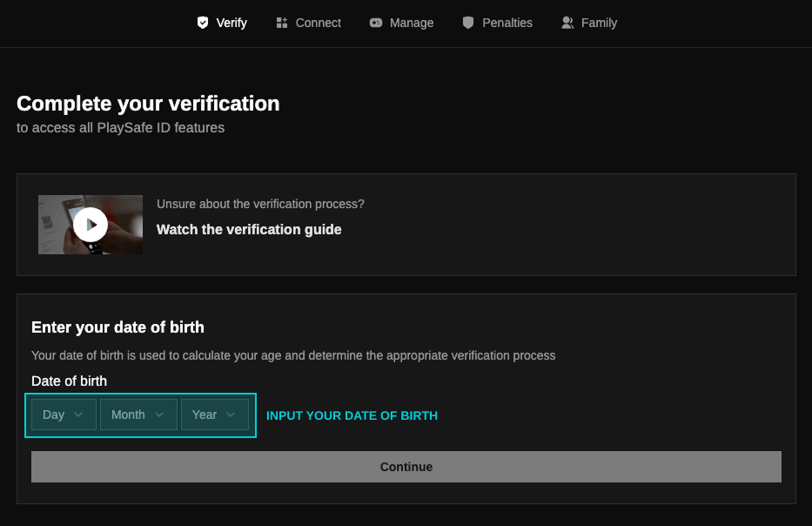Screen dimensions: 812x526
Task: Click the Complete your verification heading
Action: coord(148,104)
